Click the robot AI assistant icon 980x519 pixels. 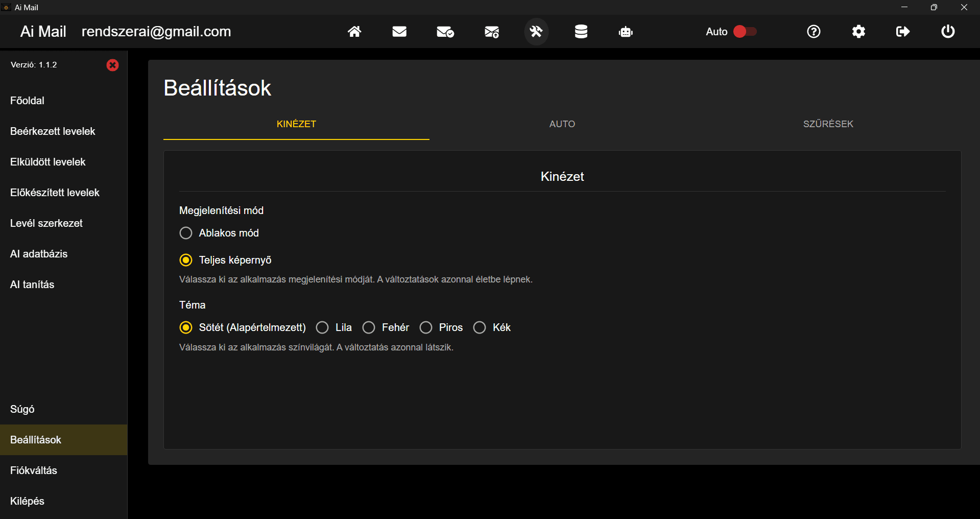tap(626, 32)
